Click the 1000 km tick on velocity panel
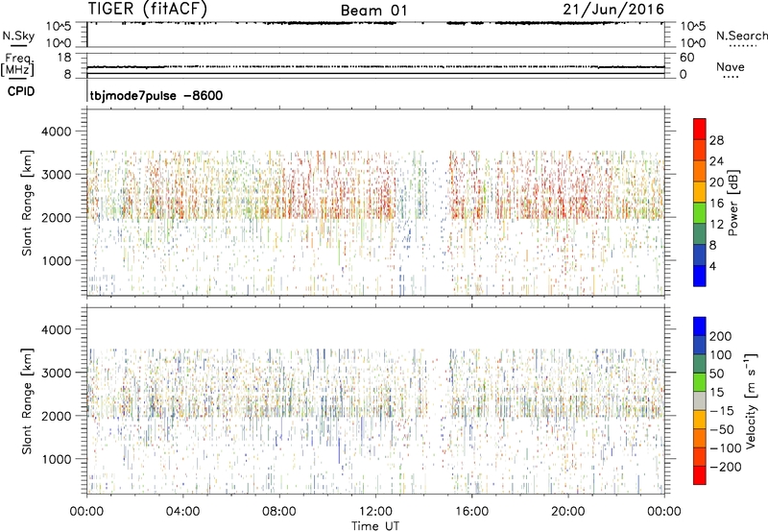The image size is (768, 532). (57, 459)
